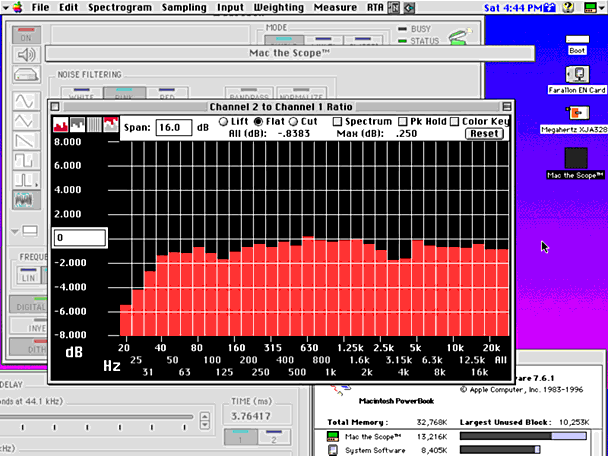Toggle the DIGITAL button
The height and width of the screenshot is (456, 608).
tap(28, 304)
